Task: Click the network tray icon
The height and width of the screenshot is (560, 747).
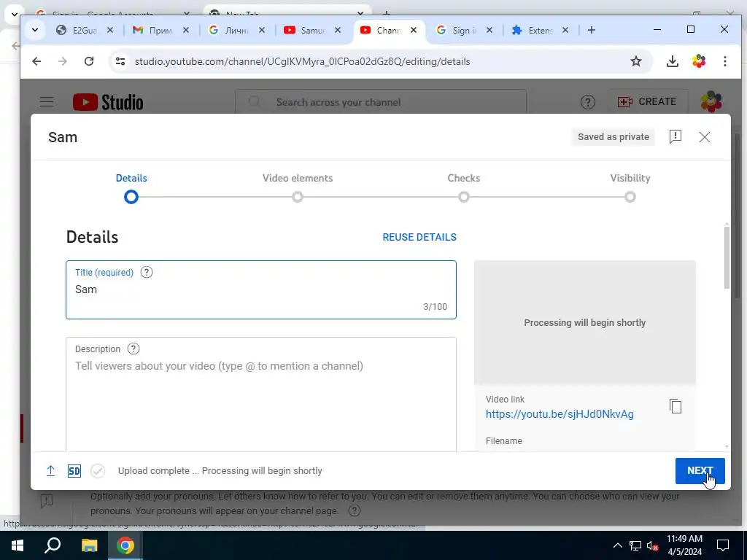Action: (635, 545)
